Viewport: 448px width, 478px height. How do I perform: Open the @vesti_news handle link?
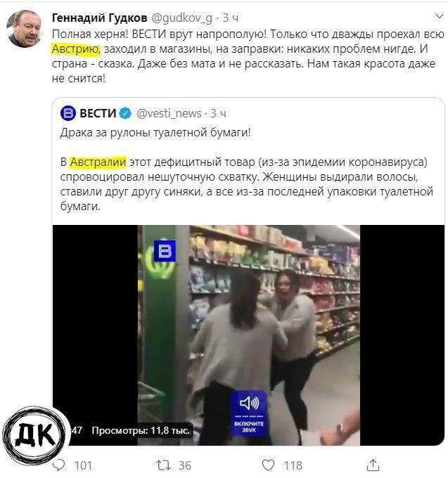click(x=169, y=113)
